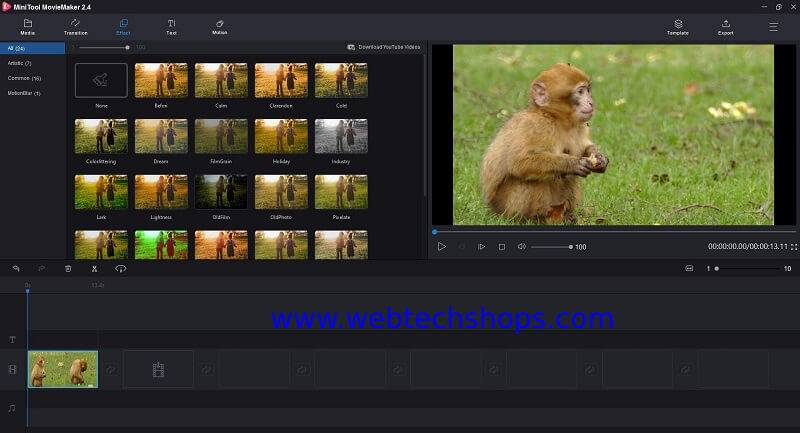Open the Media library tab

(28, 27)
